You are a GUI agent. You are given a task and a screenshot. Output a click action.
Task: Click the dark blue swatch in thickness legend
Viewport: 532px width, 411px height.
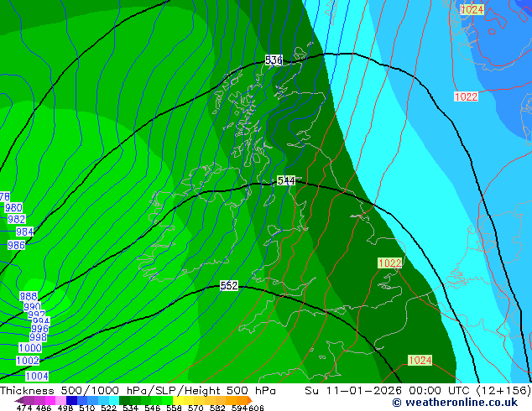click(71, 400)
